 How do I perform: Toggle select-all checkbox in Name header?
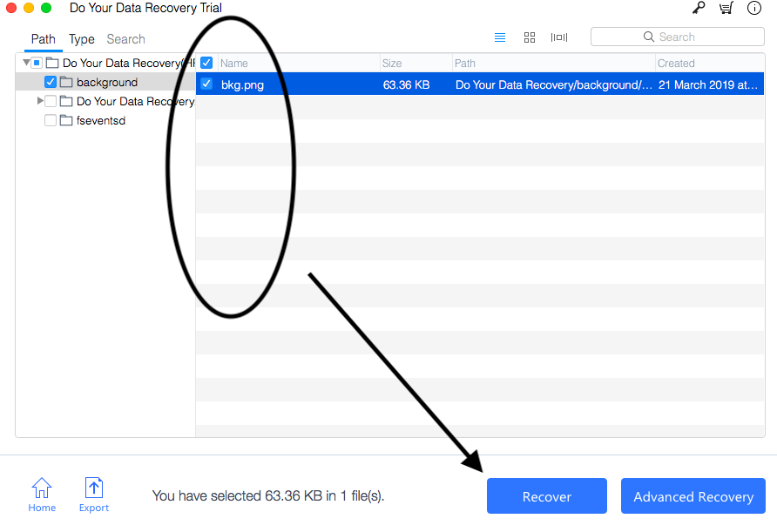(x=206, y=63)
